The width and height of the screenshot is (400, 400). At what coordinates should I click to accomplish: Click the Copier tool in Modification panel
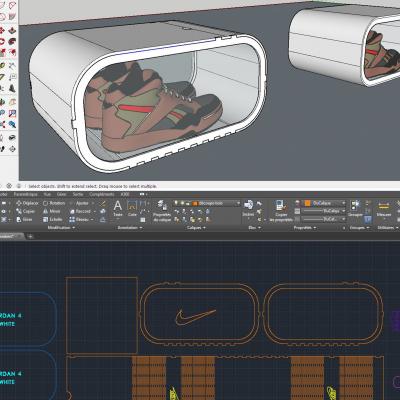(26, 211)
